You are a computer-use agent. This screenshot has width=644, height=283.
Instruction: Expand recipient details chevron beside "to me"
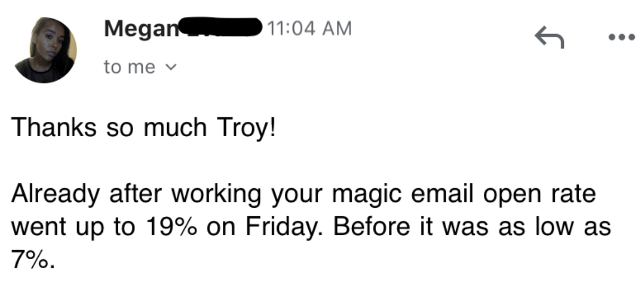(x=171, y=68)
